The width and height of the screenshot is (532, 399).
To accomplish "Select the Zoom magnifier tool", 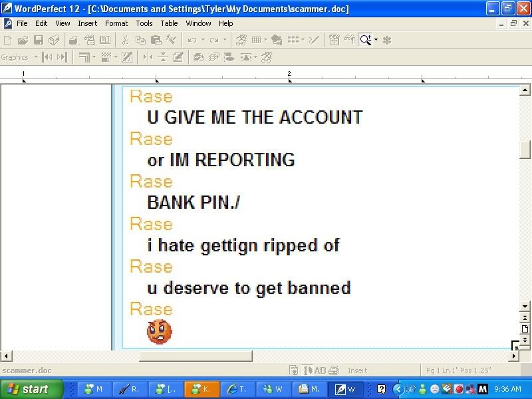I will (x=365, y=41).
